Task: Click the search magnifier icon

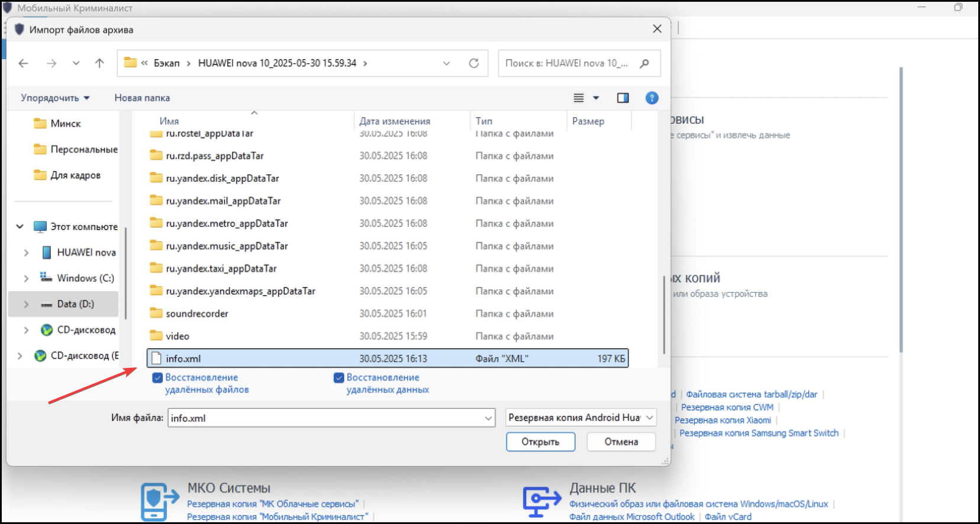Action: click(x=644, y=63)
